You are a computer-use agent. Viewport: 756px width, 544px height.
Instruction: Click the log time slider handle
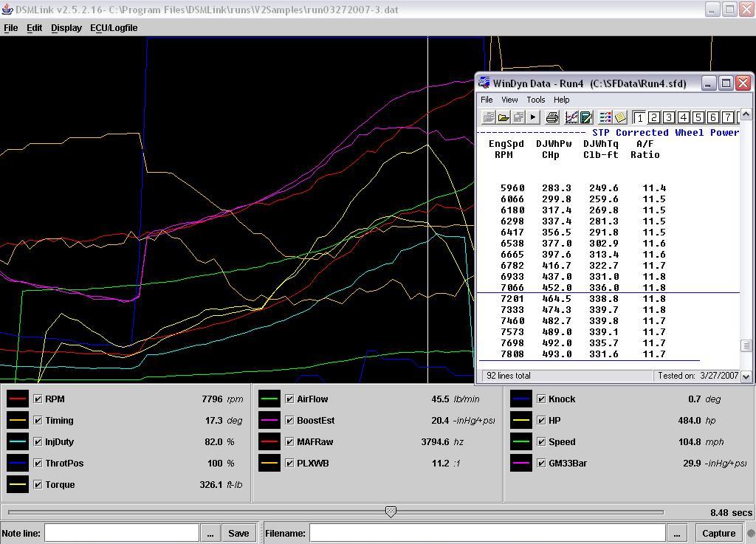(391, 512)
